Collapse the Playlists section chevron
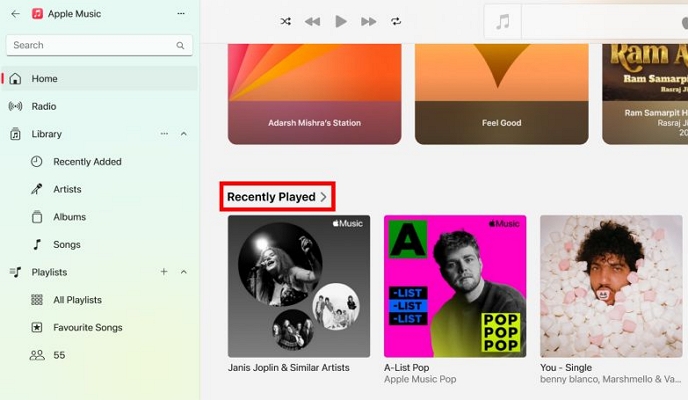The width and height of the screenshot is (688, 400). 183,272
